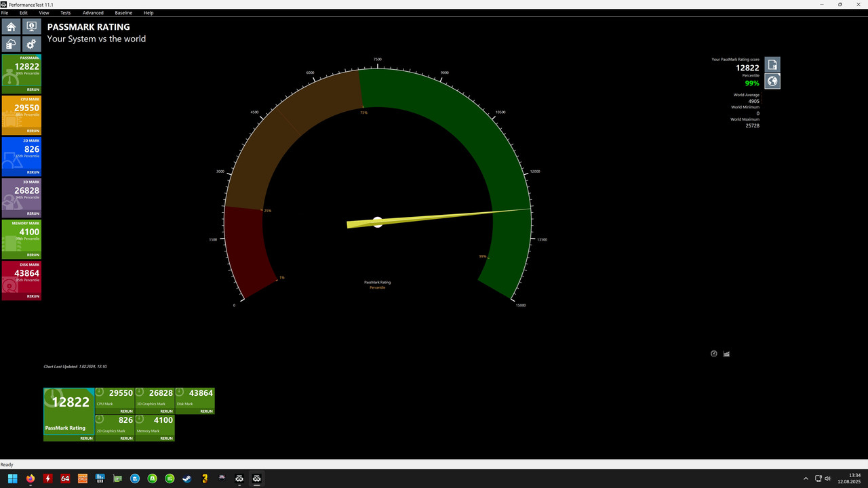Rerun the sidebar 3D Mark test
868x488 pixels.
[x=33, y=213]
